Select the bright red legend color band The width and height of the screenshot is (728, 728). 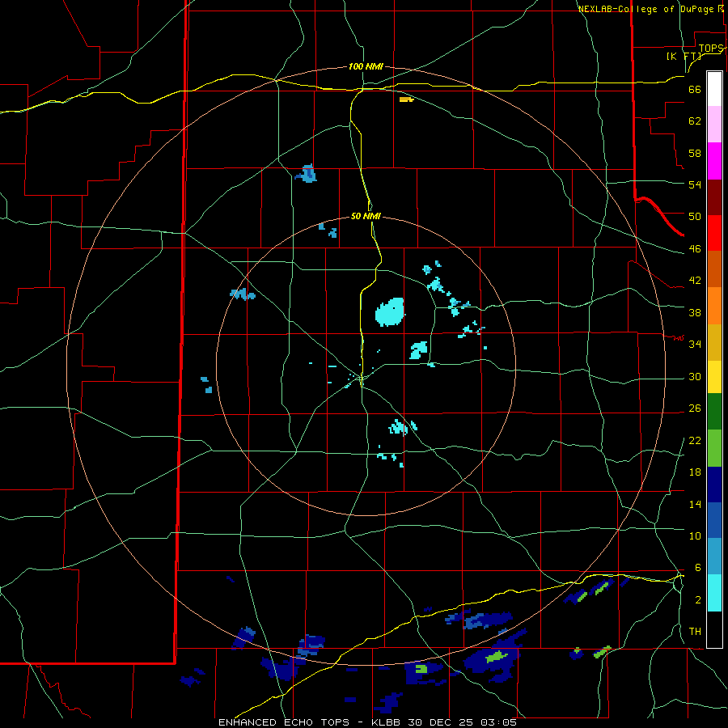[714, 233]
